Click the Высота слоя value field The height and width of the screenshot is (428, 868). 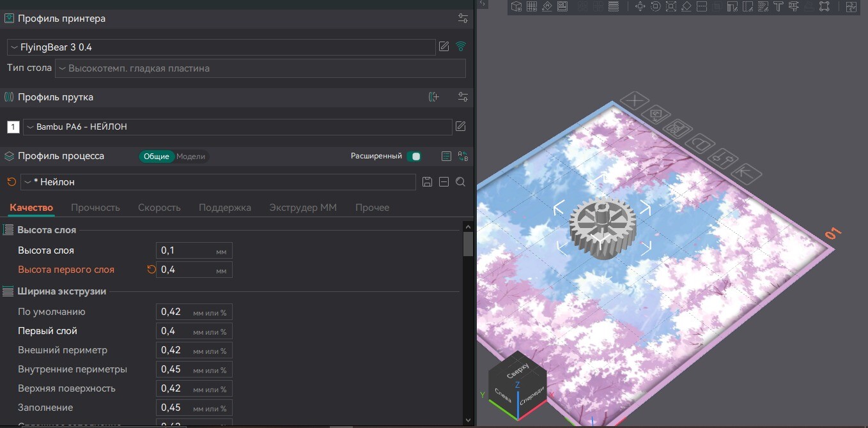(x=187, y=250)
